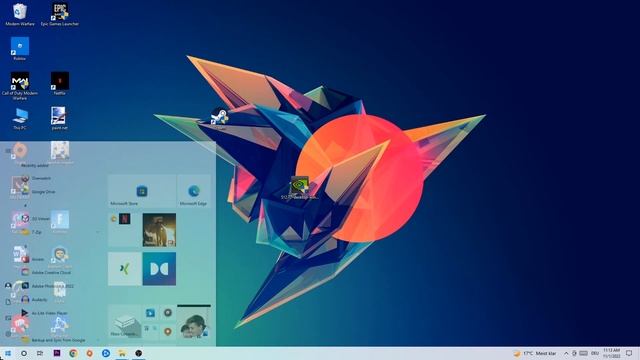Open the Microsoft Store tile
Image resolution: width=640 pixels, height=360 pixels.
tap(142, 191)
